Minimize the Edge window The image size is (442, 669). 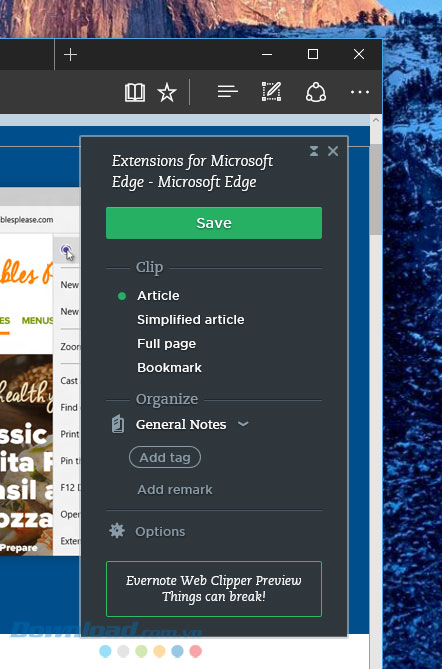(x=267, y=54)
